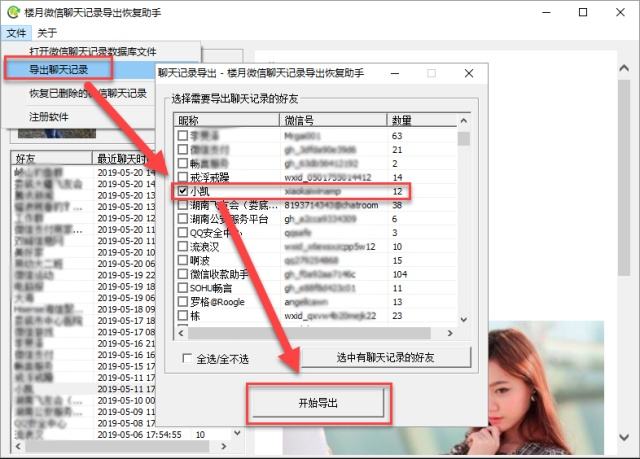Viewport: 640px width, 459px height.
Task: Toggle the 全选/全不选 checkbox
Action: (187, 359)
